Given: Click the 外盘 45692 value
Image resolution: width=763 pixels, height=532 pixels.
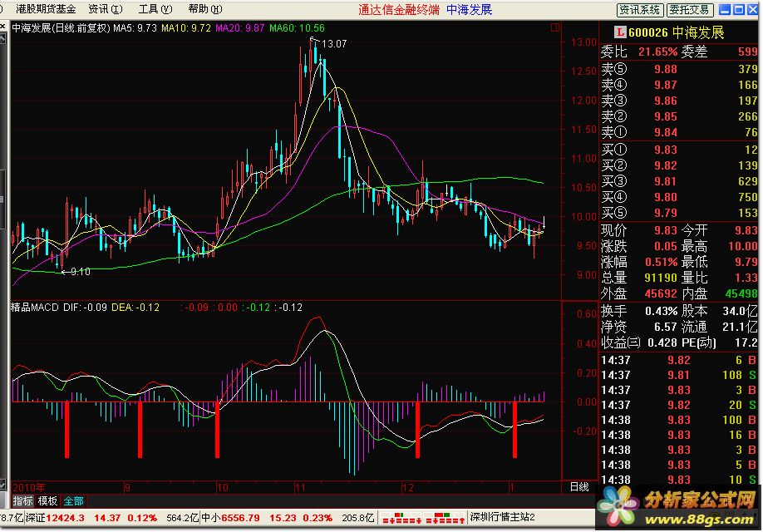Looking at the screenshot, I should [660, 293].
